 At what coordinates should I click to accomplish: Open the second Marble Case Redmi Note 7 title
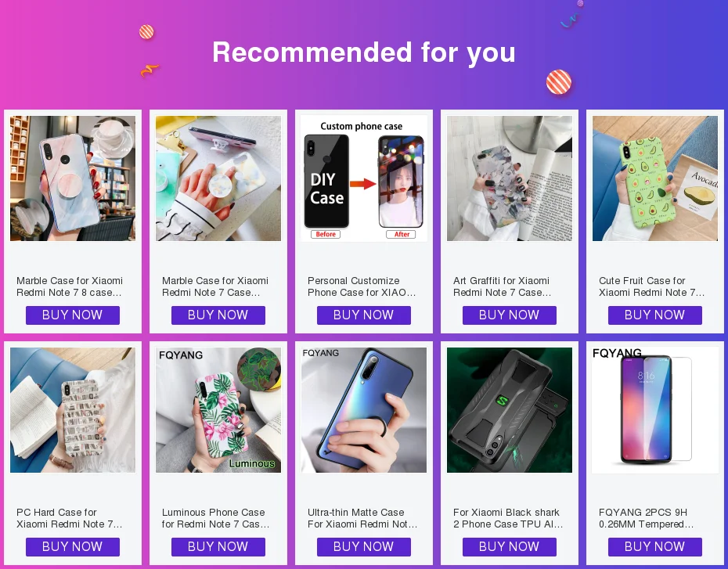coord(215,286)
